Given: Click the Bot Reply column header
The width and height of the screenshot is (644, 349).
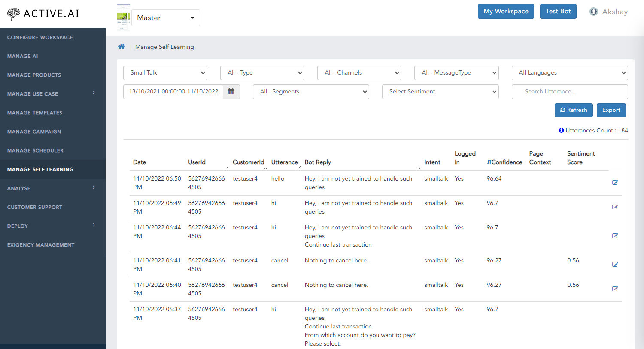Looking at the screenshot, I should click(318, 162).
